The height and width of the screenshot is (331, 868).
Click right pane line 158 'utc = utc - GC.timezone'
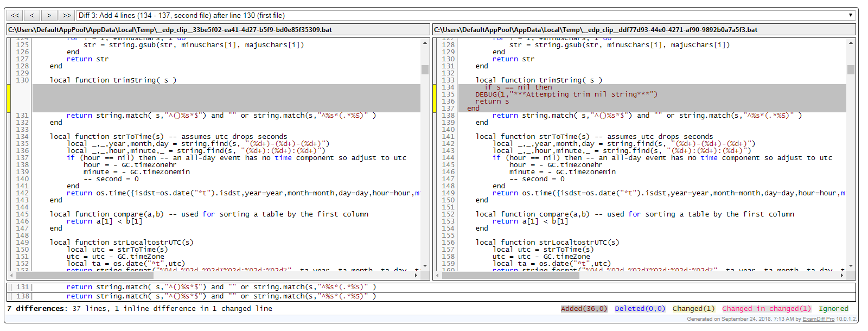click(x=541, y=257)
